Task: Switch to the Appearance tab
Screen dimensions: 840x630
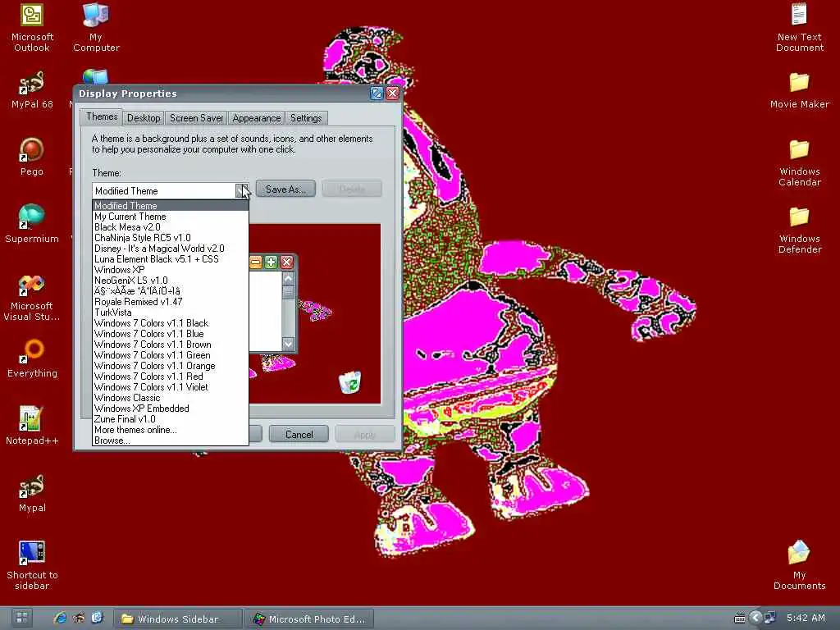Action: click(257, 118)
